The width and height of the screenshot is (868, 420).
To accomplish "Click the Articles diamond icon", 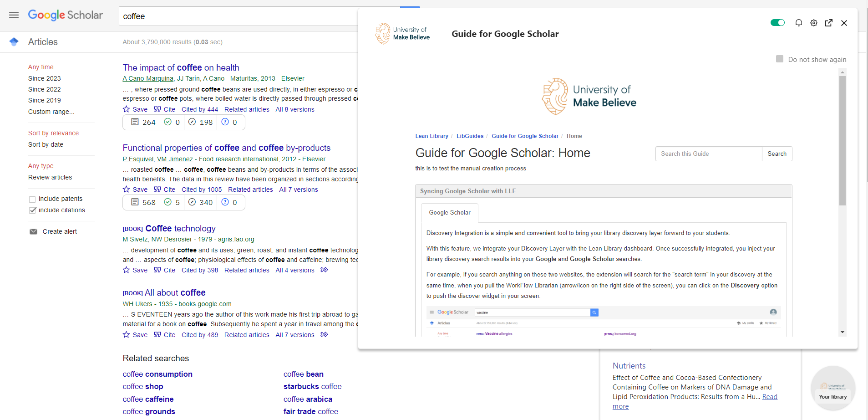I will tap(14, 42).
